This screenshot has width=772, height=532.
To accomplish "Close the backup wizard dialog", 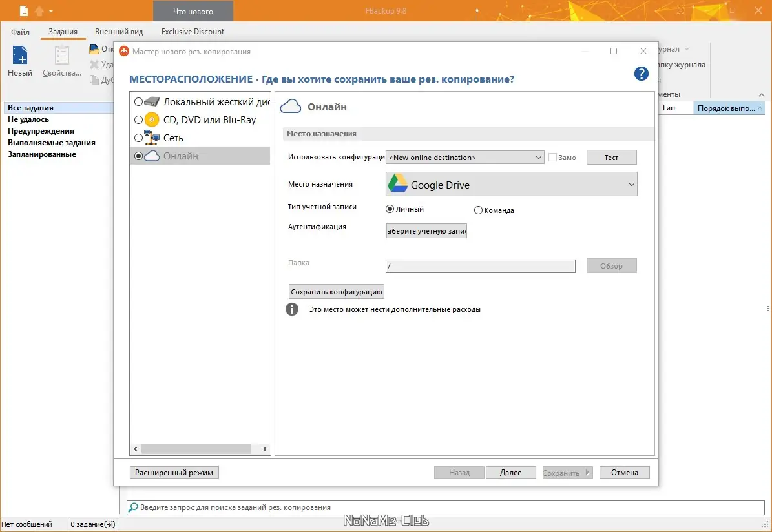I will 643,51.
